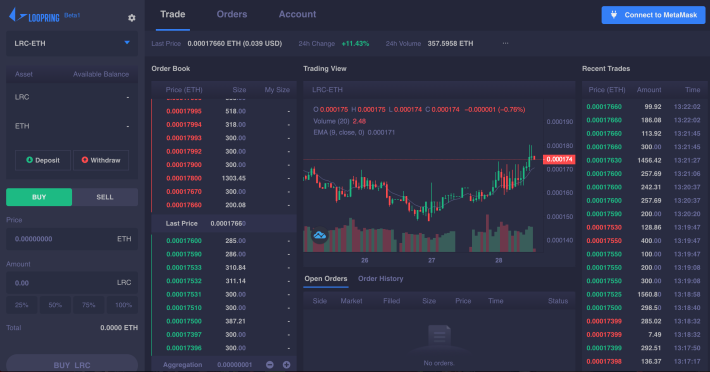Click the 24h Change +11.43% value
710x372 pixels.
(x=355, y=43)
